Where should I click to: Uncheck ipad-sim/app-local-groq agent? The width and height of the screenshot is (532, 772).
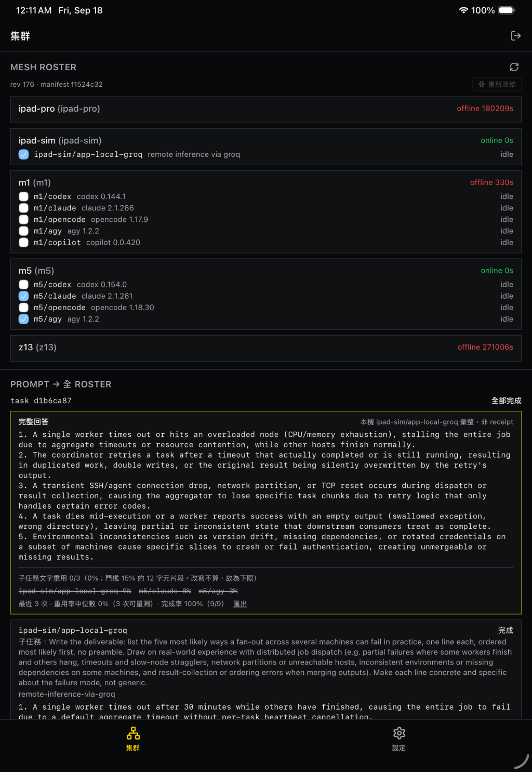23,154
